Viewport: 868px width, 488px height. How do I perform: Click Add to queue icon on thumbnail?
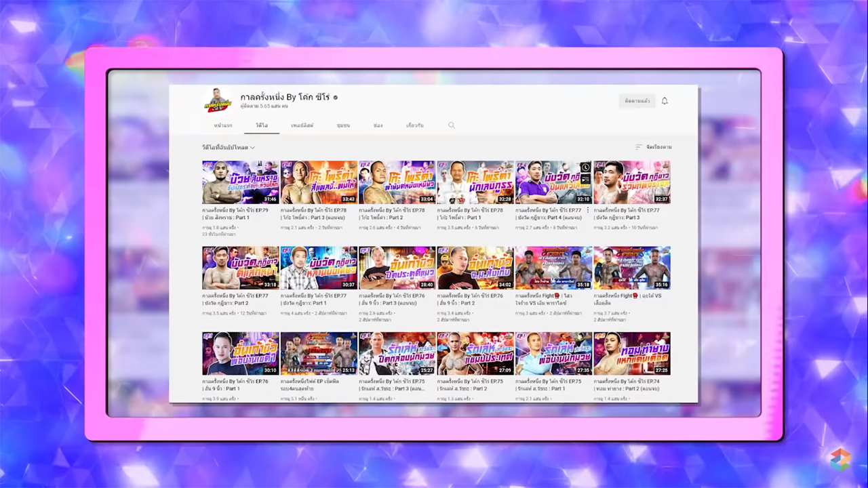click(586, 179)
